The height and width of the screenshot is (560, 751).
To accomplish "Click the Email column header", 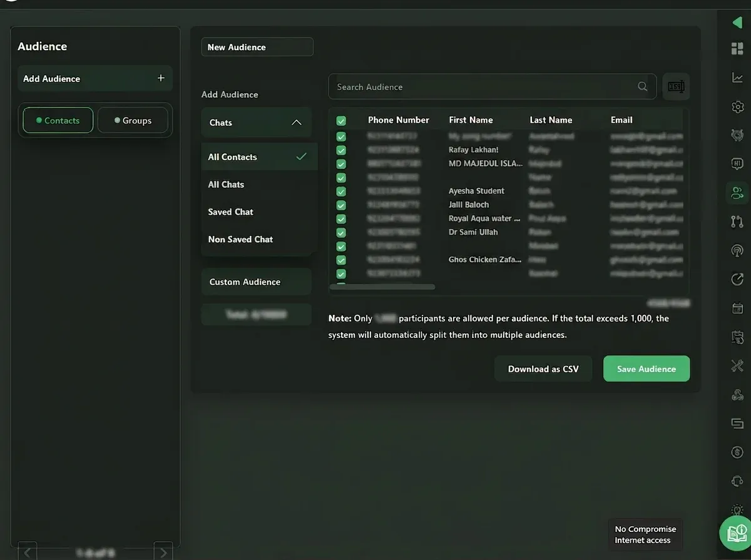I will tap(621, 120).
